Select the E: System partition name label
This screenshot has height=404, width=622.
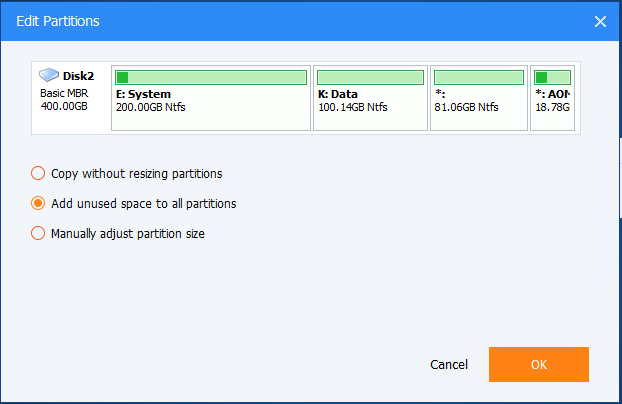click(143, 94)
